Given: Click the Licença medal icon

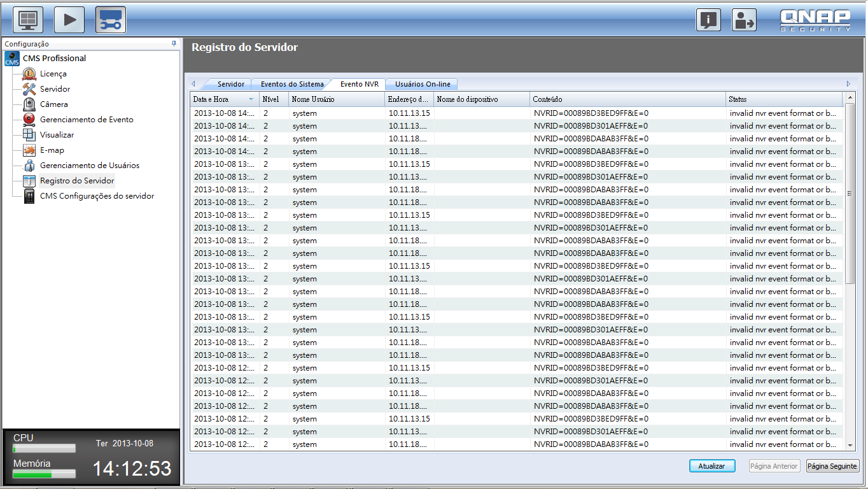Looking at the screenshot, I should point(29,74).
